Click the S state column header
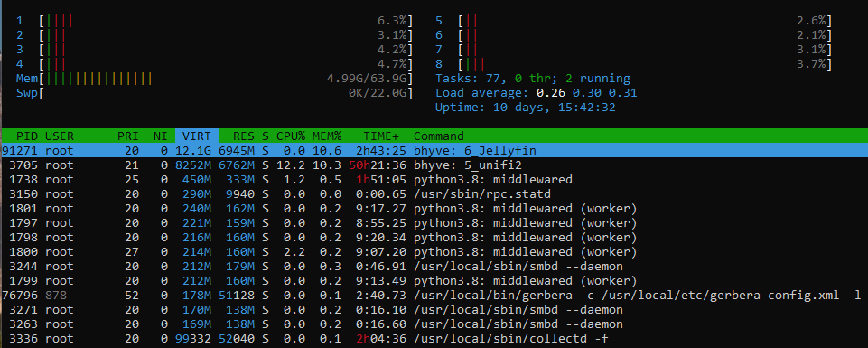This screenshot has height=348, width=868. point(266,136)
